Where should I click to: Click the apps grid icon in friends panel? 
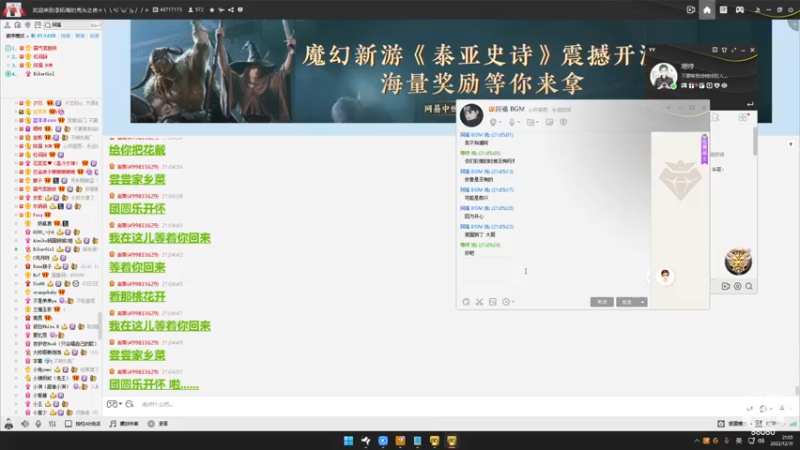742,118
